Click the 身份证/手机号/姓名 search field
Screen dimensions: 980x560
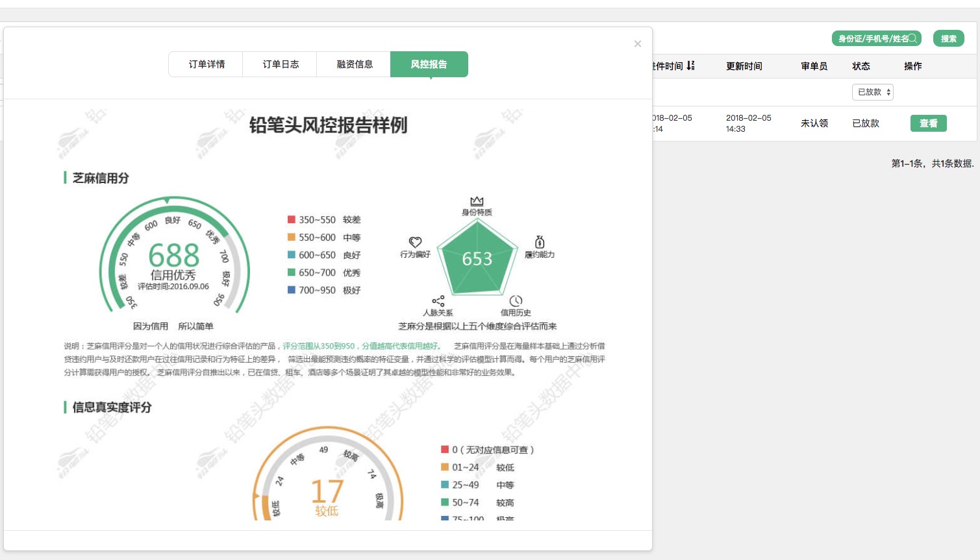[x=877, y=38]
